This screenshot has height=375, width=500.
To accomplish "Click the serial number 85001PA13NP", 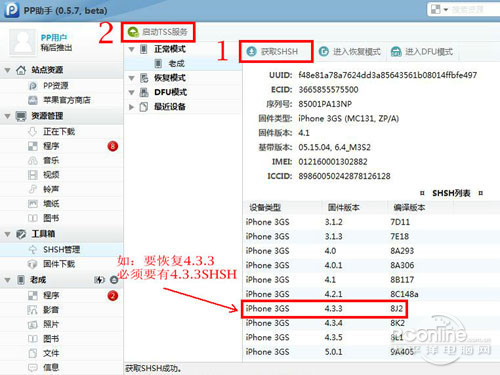I will coord(325,104).
